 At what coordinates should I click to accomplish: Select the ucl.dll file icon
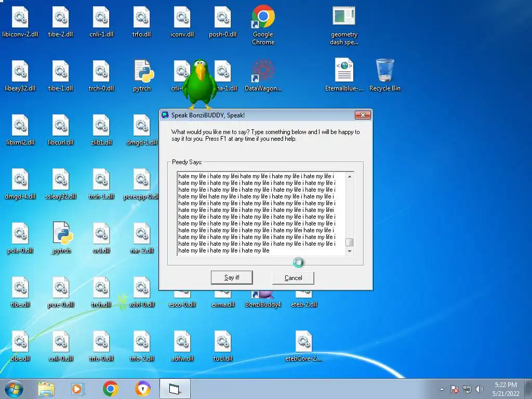click(x=101, y=237)
